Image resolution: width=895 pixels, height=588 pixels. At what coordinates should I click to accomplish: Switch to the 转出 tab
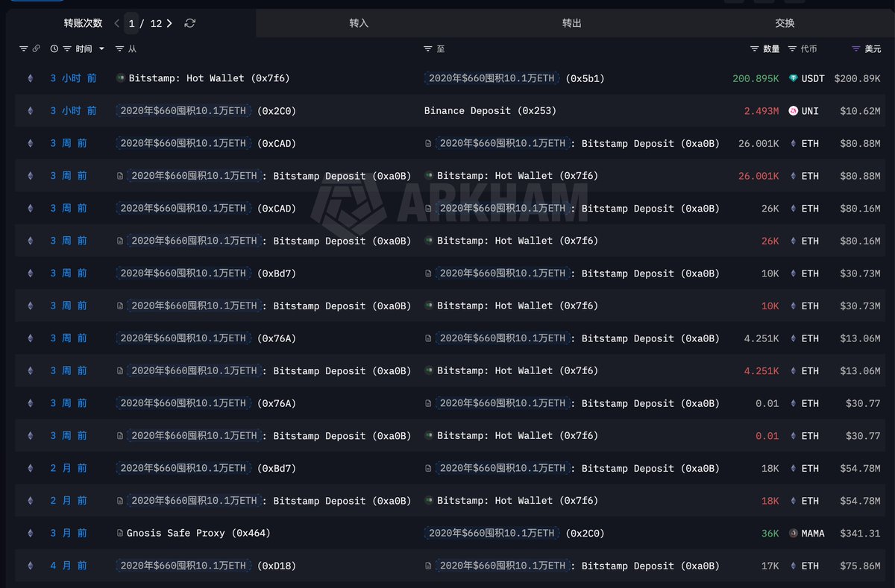(x=572, y=23)
